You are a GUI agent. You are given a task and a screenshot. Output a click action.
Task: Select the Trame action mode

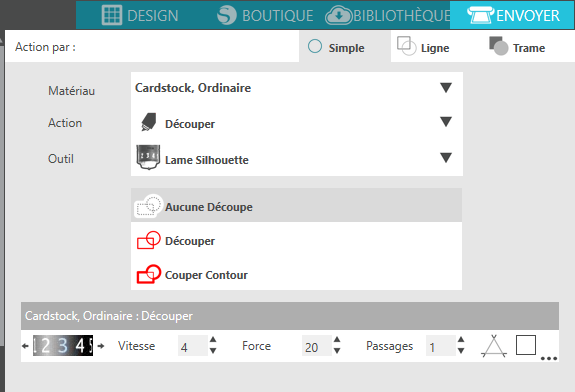click(x=517, y=47)
